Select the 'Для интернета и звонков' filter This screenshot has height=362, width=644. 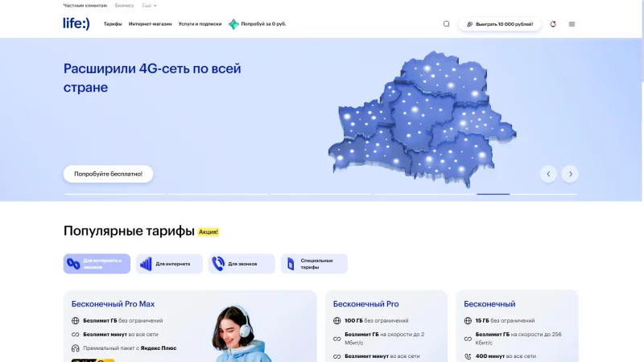[x=97, y=264]
